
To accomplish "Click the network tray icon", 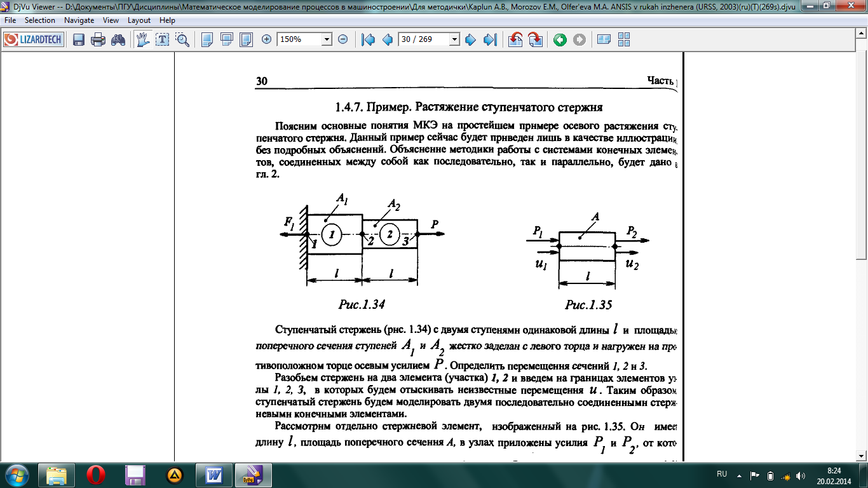I will click(785, 475).
